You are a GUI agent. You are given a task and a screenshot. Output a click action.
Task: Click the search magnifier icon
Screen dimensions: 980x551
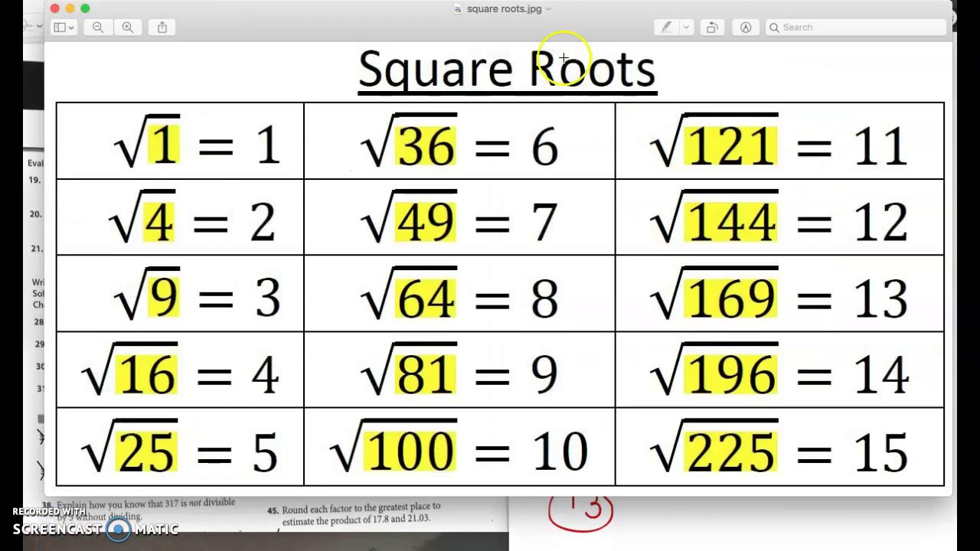tap(774, 28)
